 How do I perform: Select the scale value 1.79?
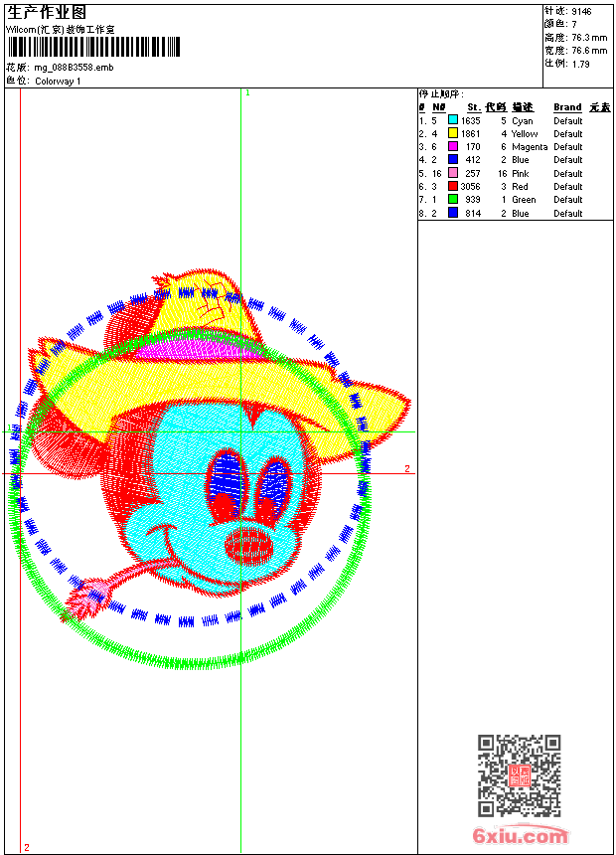[580, 64]
